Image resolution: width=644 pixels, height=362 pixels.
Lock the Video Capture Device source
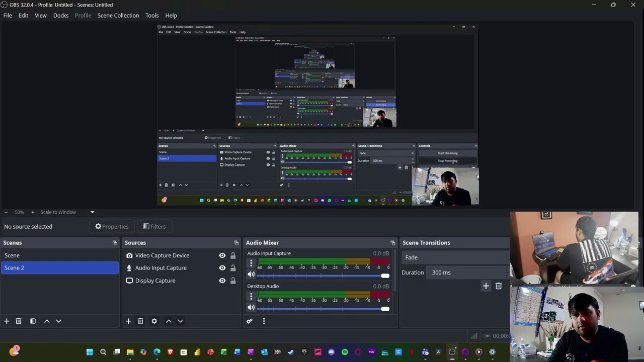click(233, 255)
